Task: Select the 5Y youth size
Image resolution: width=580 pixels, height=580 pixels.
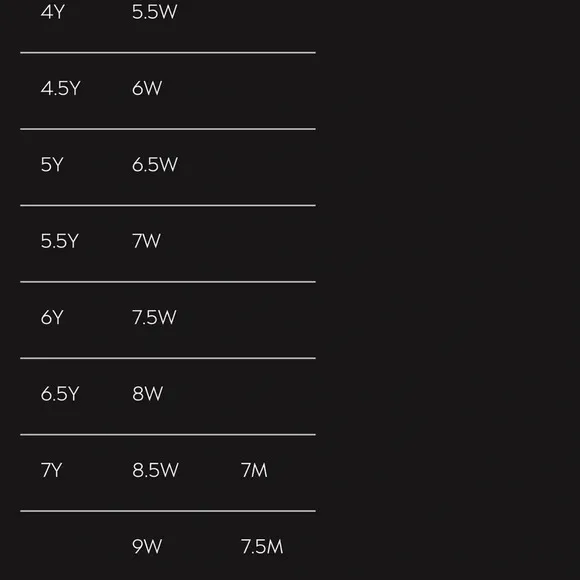Action: (x=52, y=165)
